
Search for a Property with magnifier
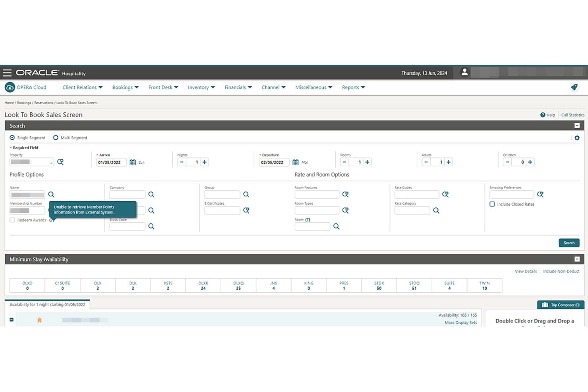60,162
